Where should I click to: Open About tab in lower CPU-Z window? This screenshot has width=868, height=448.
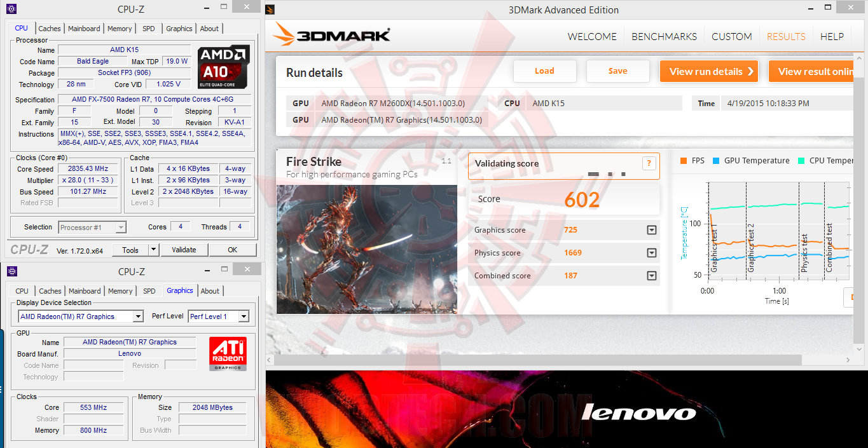point(210,291)
